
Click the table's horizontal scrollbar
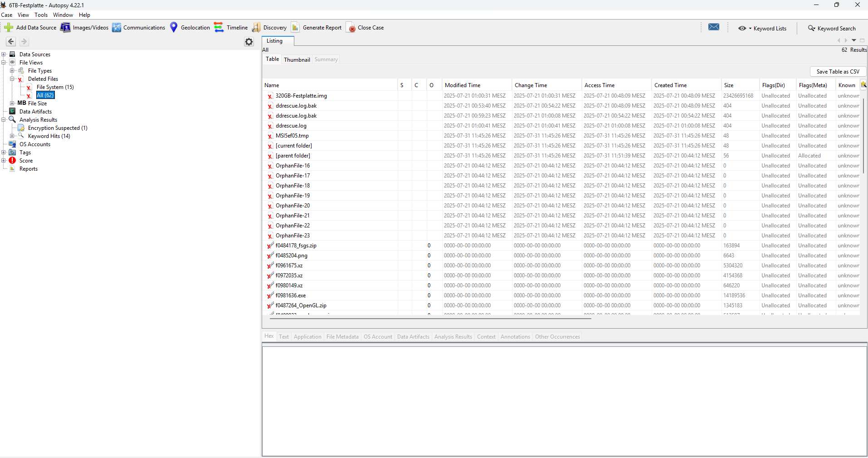[430, 319]
